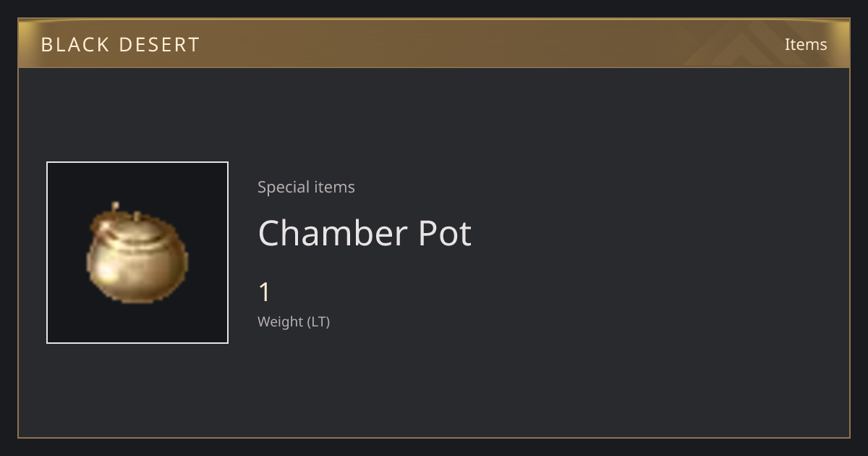
Task: Click the weight value 1
Action: tap(265, 292)
